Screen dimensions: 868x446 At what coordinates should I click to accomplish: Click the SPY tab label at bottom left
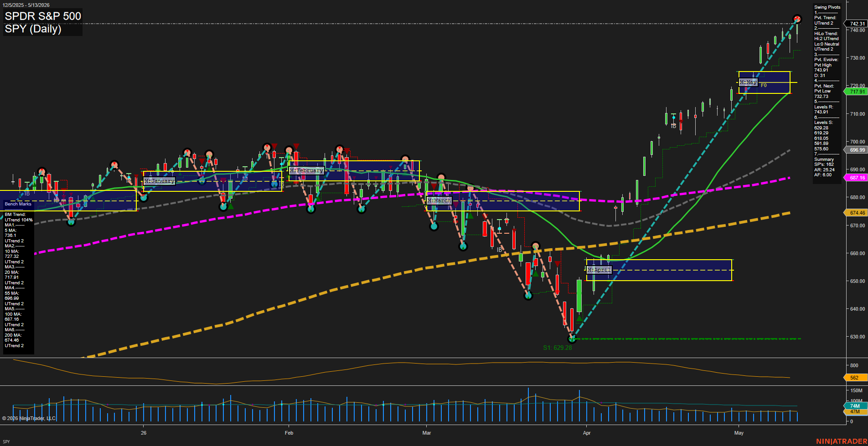(x=6, y=441)
